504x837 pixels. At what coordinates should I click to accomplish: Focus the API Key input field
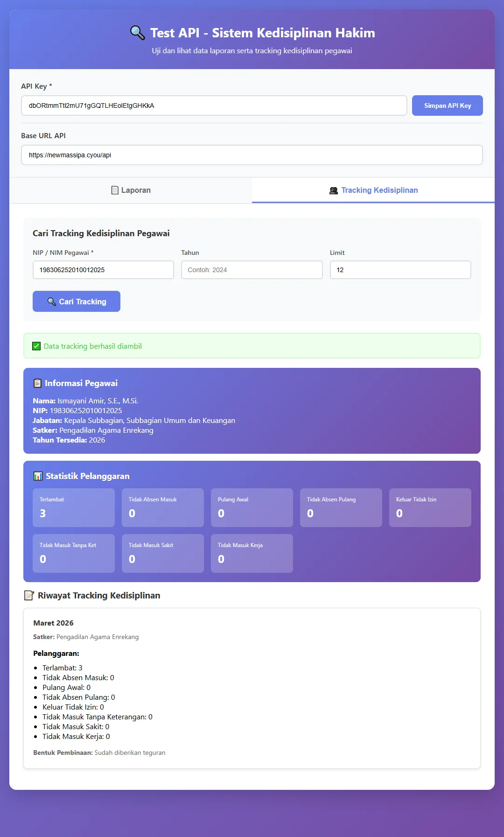(214, 106)
